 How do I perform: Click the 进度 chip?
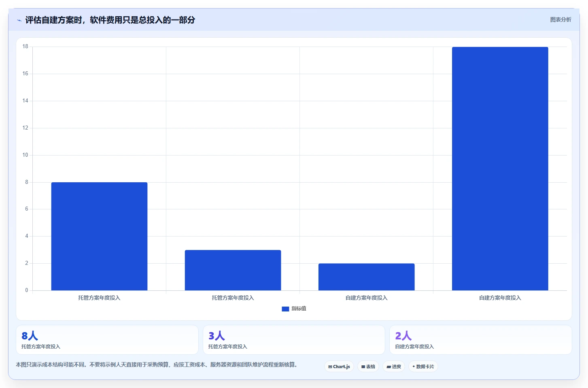click(x=394, y=367)
